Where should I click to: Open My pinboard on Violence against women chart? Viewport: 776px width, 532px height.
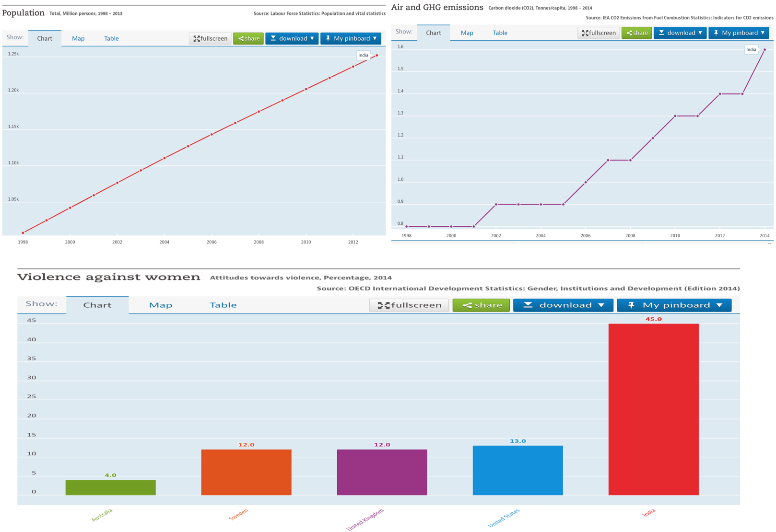pos(674,305)
